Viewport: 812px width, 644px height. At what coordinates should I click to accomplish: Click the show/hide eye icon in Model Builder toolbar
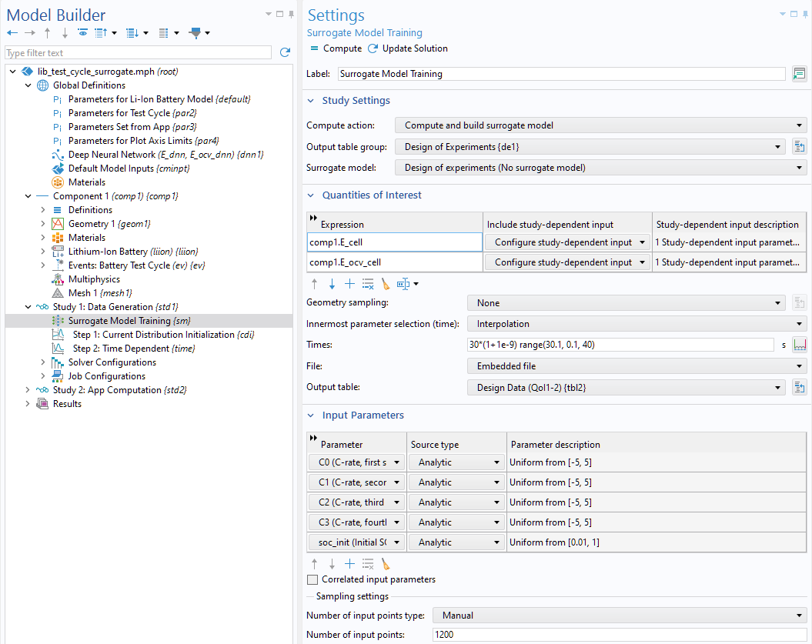point(82,33)
